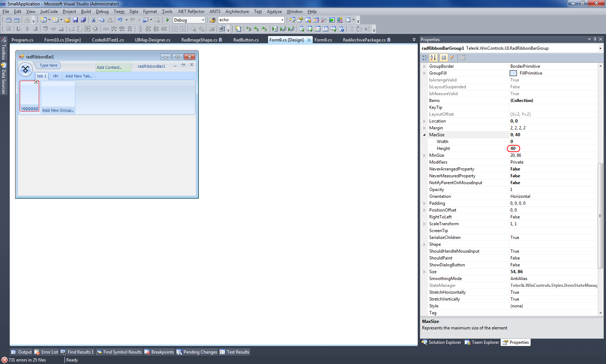This screenshot has width=606, height=364.
Task: Switch to the Program.cs tab
Action: point(22,40)
